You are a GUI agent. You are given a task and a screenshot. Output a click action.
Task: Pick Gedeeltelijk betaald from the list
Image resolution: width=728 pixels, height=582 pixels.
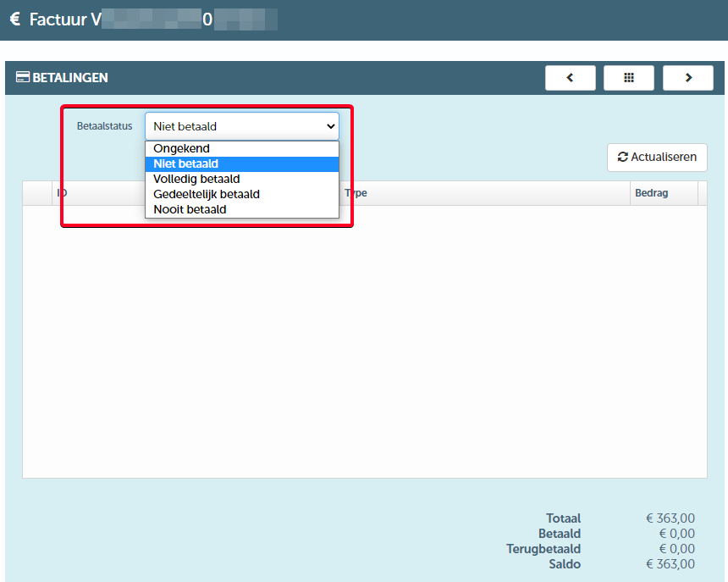(242, 194)
